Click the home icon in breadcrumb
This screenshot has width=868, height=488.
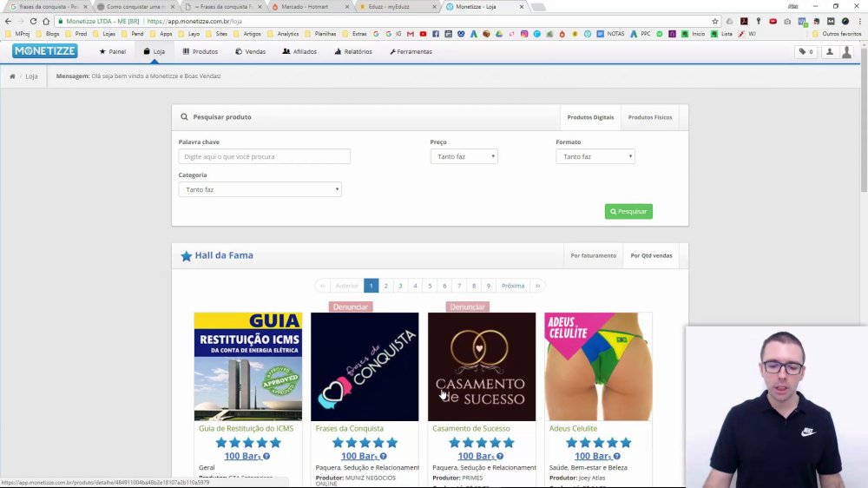12,76
